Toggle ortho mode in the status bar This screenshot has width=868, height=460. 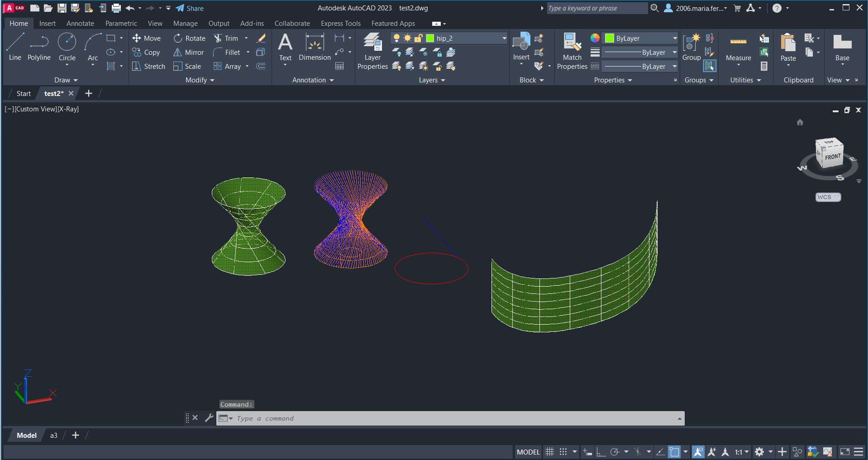coord(601,452)
